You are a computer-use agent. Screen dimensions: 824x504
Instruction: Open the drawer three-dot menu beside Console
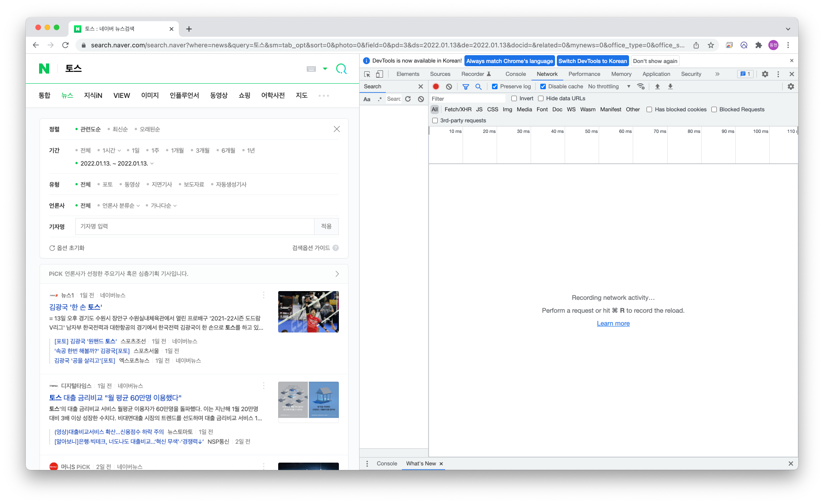click(367, 464)
